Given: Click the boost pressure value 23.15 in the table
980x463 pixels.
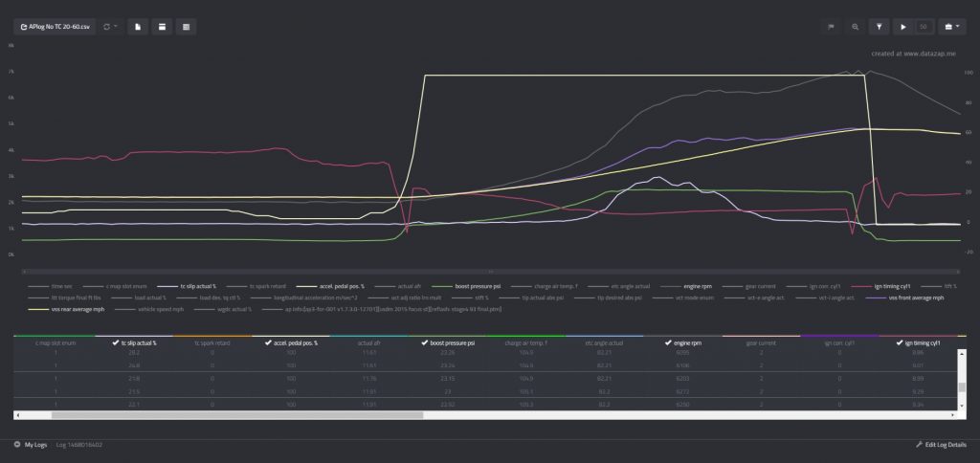Looking at the screenshot, I should 449,379.
